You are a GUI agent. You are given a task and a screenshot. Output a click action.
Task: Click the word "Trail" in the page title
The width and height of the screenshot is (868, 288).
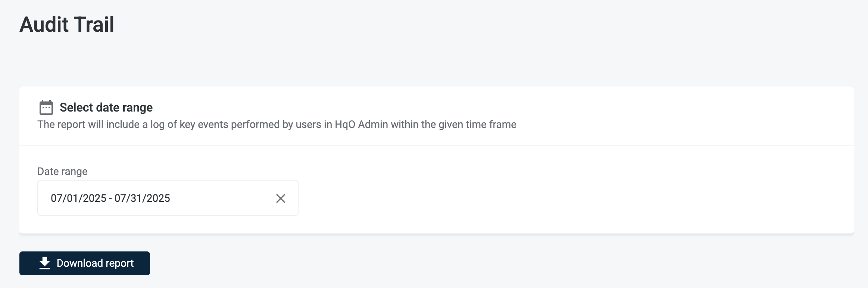94,25
